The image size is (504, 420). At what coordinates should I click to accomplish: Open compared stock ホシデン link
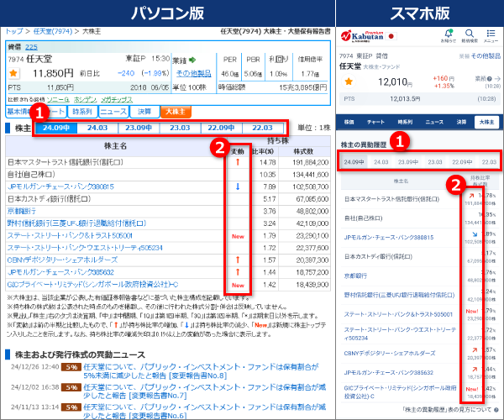click(x=85, y=100)
